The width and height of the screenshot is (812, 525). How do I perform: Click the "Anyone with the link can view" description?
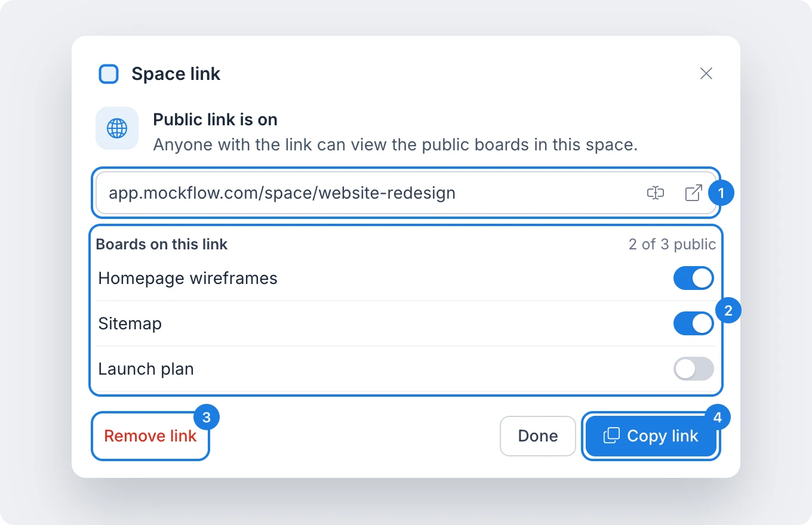[x=396, y=145]
